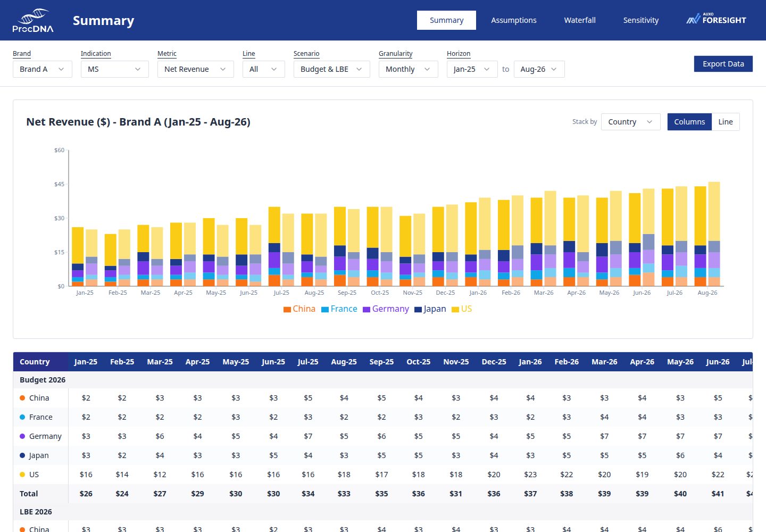Open the Scenario dropdown Budget & LBE
The width and height of the screenshot is (766, 532).
click(332, 69)
